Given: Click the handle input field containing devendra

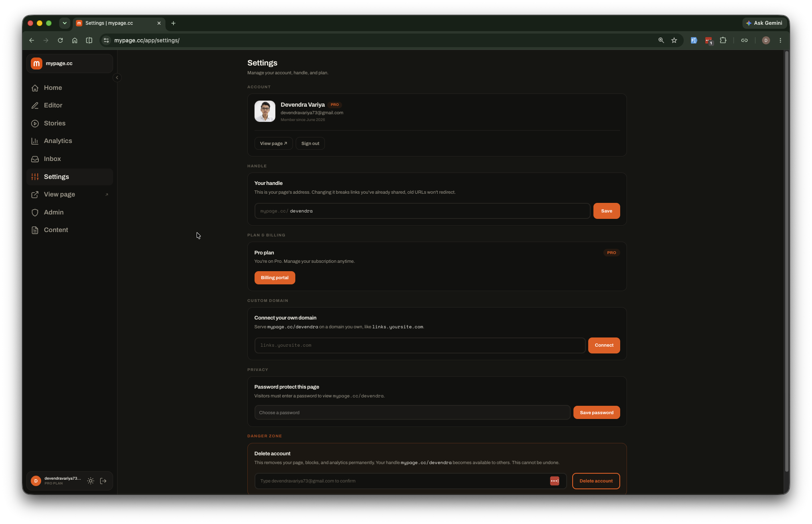Looking at the screenshot, I should tap(422, 211).
